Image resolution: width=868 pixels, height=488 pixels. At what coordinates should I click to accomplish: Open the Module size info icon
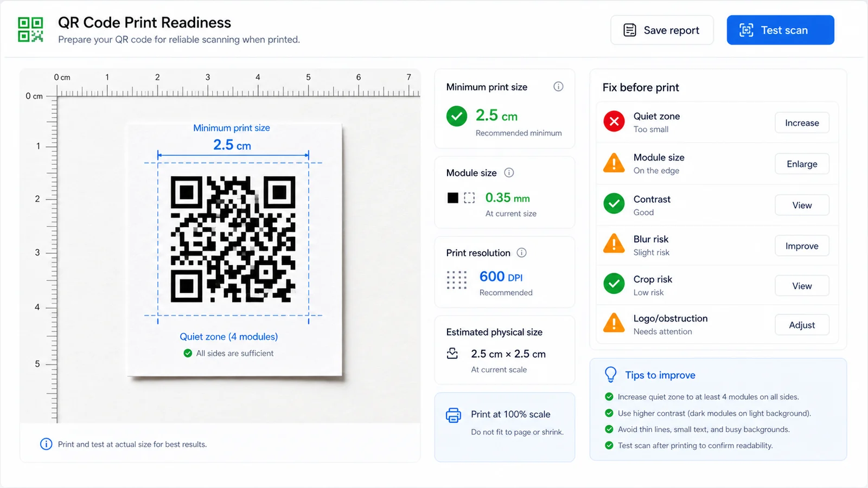coord(509,173)
